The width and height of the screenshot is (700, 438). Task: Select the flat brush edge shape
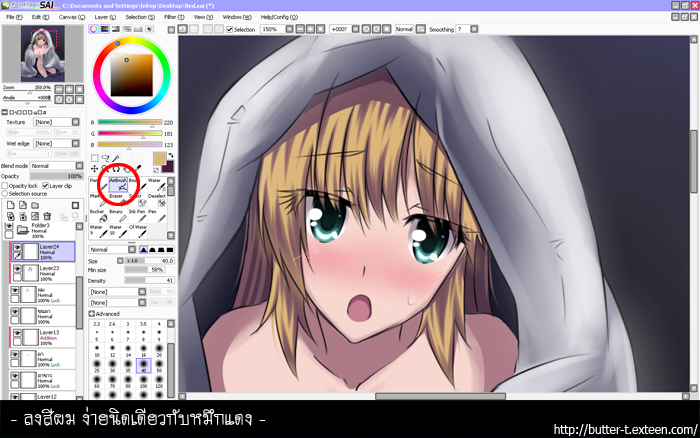[170, 250]
